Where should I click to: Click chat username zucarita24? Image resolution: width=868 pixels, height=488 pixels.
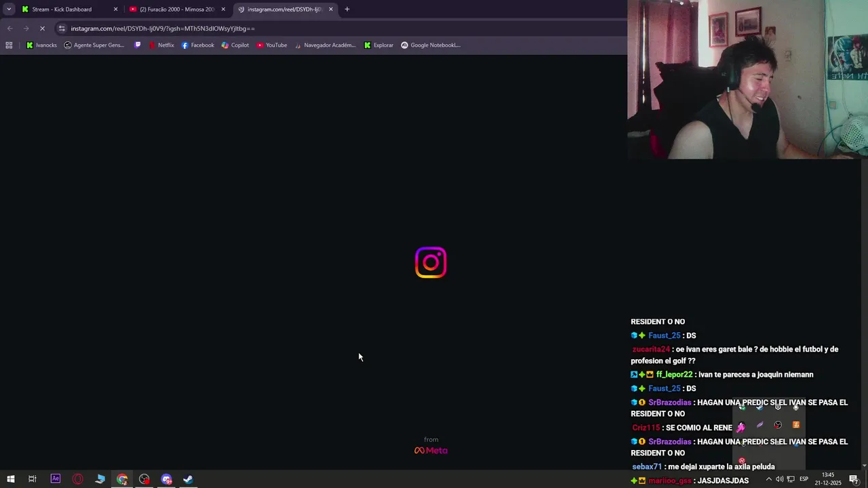pyautogui.click(x=651, y=349)
